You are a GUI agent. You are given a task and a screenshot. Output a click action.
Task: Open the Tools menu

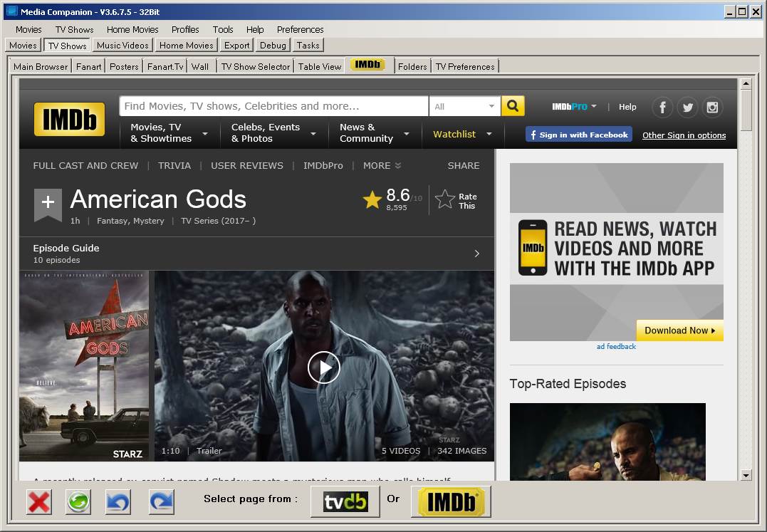tap(223, 29)
